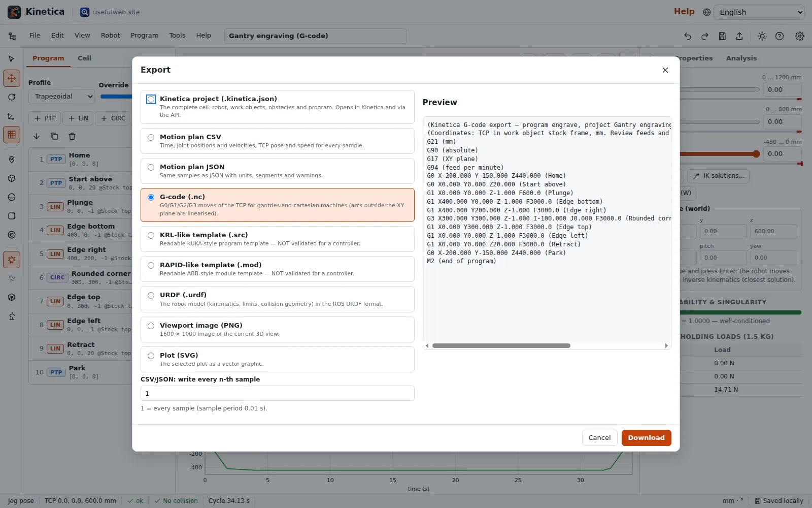Click the redo arrow icon

tap(705, 36)
